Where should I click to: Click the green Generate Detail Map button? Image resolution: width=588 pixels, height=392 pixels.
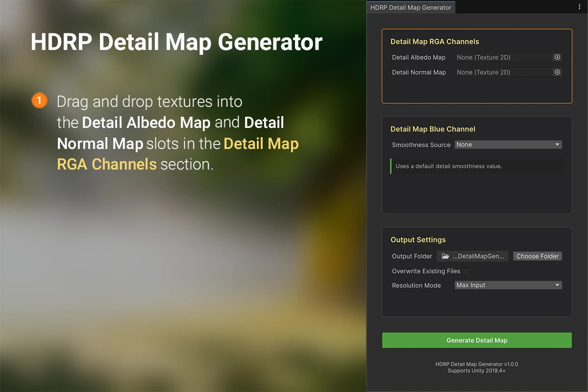477,340
